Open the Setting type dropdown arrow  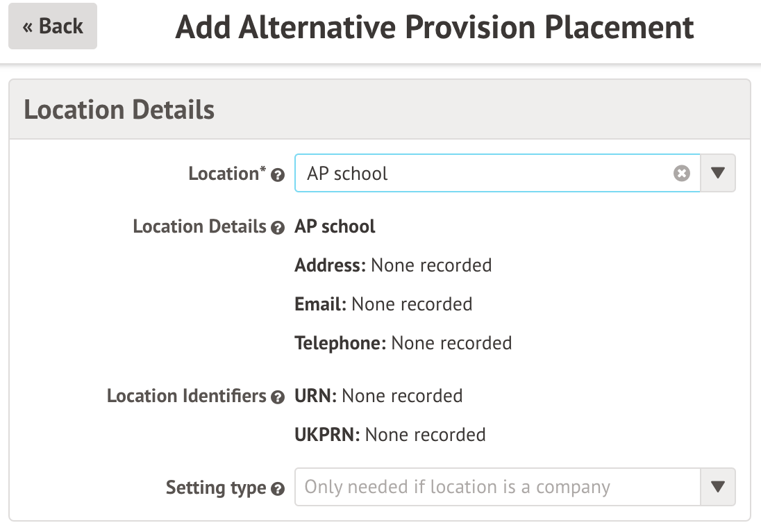tap(718, 487)
